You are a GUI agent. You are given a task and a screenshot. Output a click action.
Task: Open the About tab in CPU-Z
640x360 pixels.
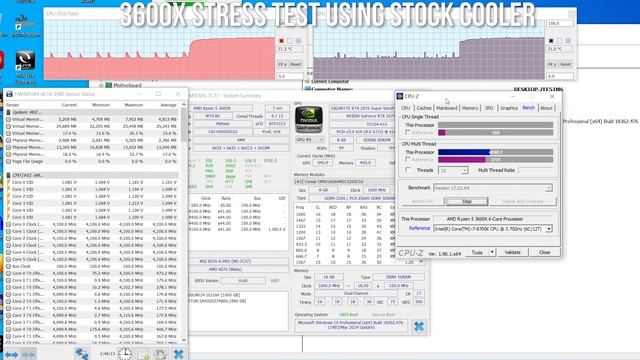coord(546,108)
